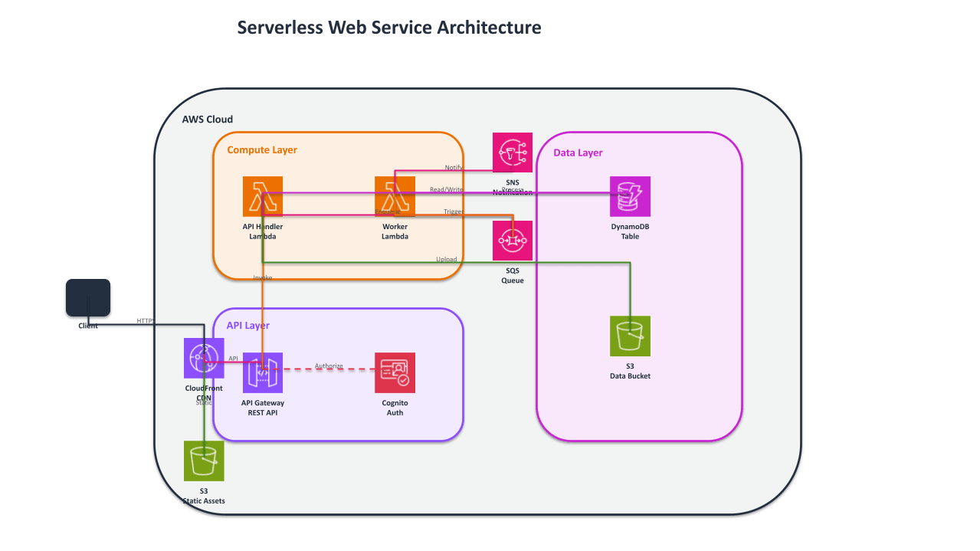Select the Worker Lambda icon

pos(395,196)
